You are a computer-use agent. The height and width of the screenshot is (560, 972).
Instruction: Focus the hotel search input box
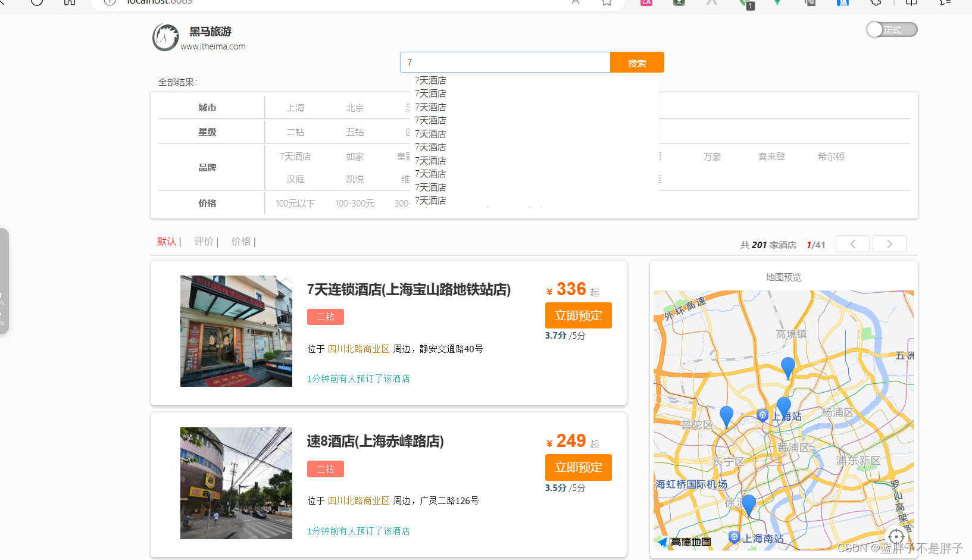[x=505, y=62]
